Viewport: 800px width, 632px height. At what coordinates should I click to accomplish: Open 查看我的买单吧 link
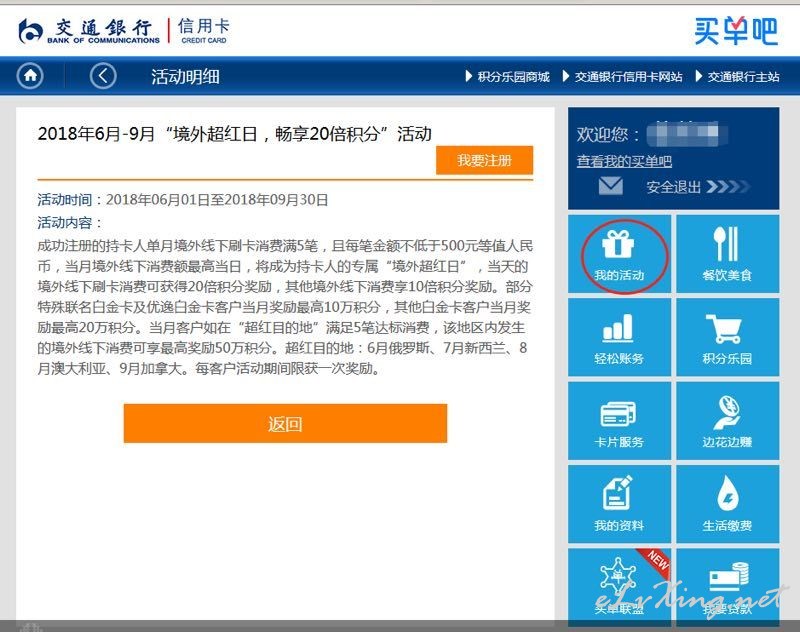(x=624, y=161)
